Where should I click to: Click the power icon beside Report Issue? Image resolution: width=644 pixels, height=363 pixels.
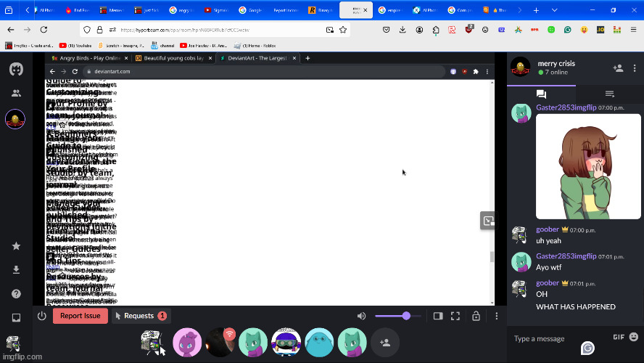41,316
